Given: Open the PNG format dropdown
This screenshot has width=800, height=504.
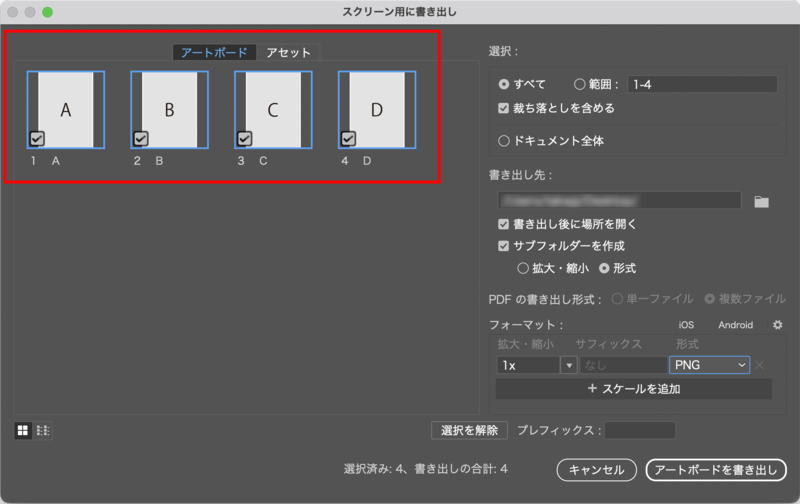Looking at the screenshot, I should (709, 365).
